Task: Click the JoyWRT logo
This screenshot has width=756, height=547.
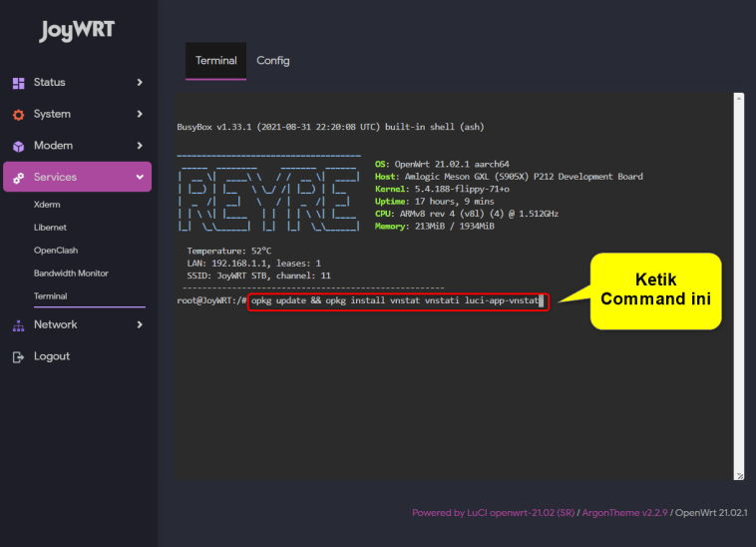Action: tap(77, 30)
